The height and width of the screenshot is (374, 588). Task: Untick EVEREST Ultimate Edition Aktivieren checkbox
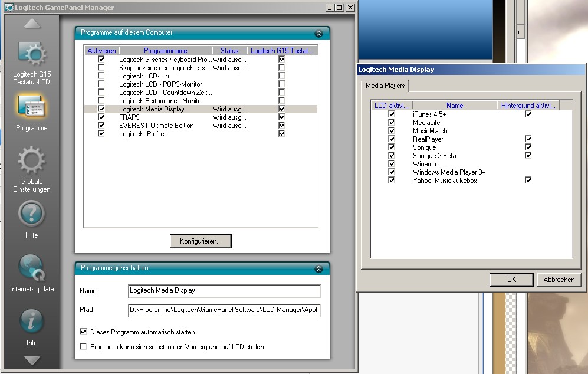pyautogui.click(x=101, y=125)
